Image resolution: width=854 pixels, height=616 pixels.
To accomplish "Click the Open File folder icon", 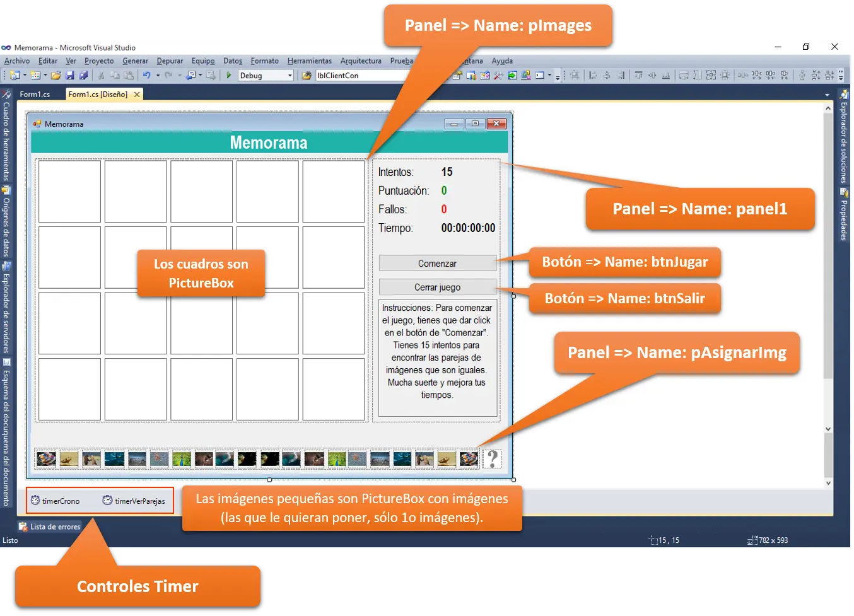I will tap(56, 76).
